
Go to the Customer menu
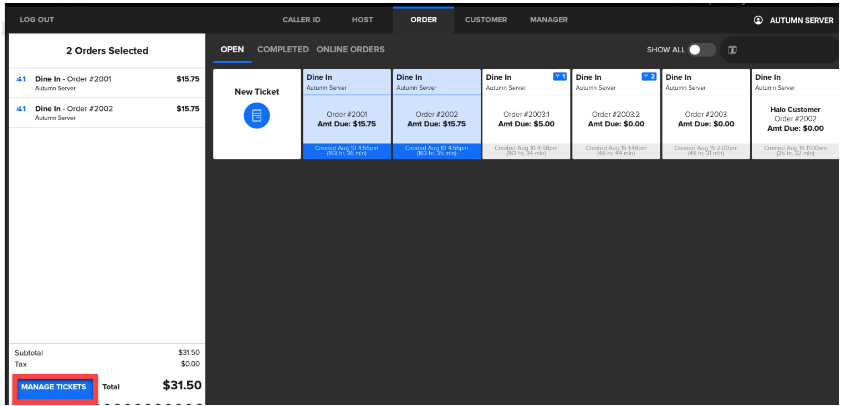click(486, 20)
